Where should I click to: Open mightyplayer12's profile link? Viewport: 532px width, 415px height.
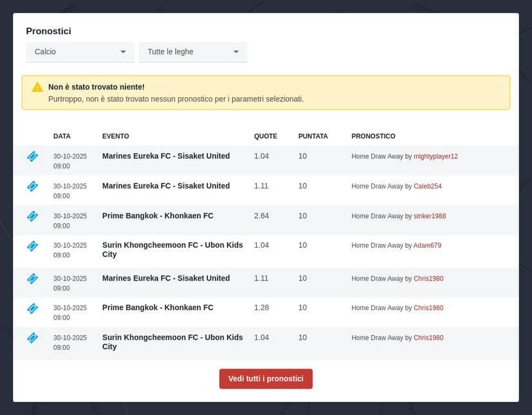(436, 156)
